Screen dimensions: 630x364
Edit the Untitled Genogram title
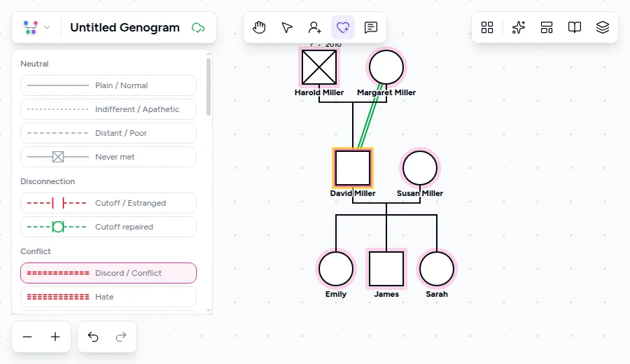point(125,27)
